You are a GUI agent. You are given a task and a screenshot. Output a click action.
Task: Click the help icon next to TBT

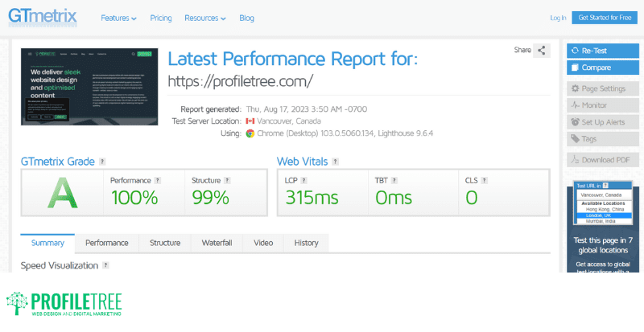click(394, 181)
